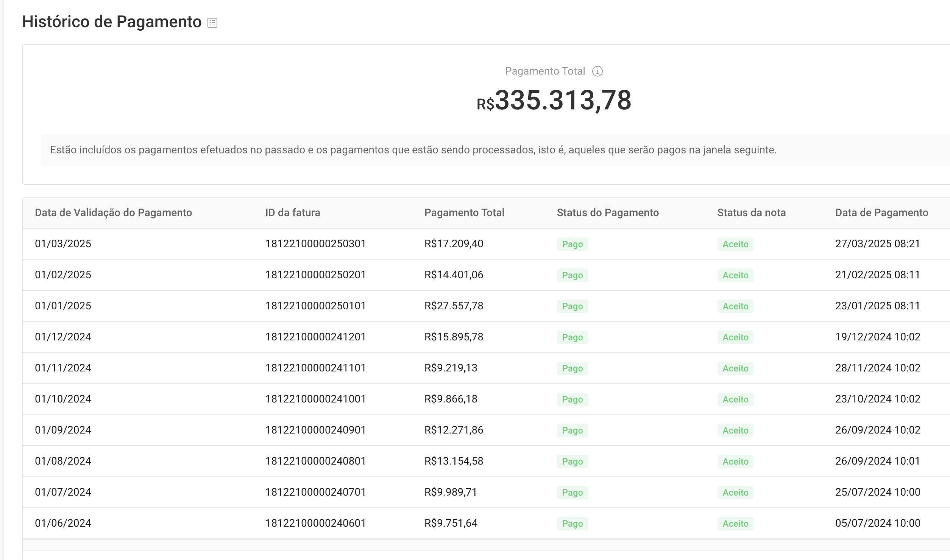The width and height of the screenshot is (950, 560).
Task: Click the Aceito badge in the 01/09/2024 row
Action: coord(735,431)
